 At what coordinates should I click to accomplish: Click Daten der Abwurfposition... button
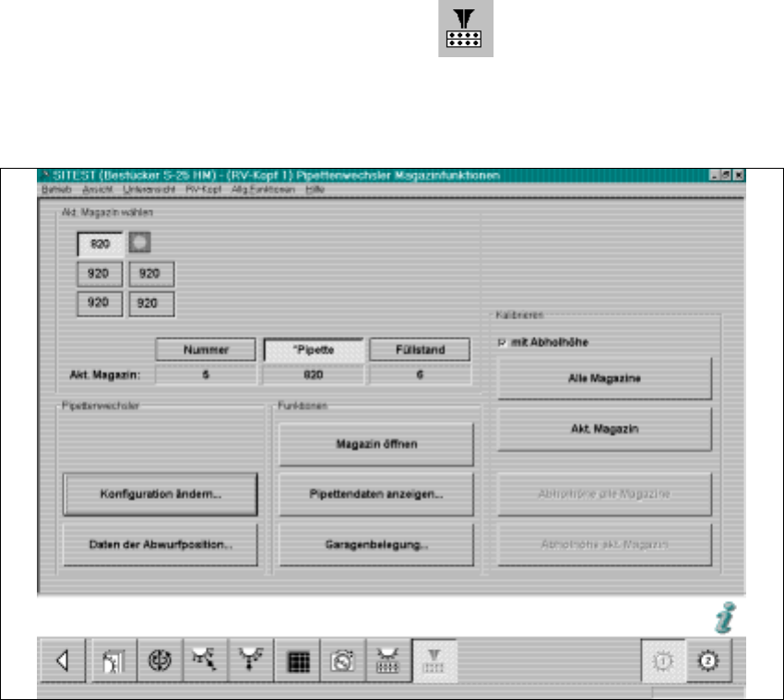pos(160,544)
